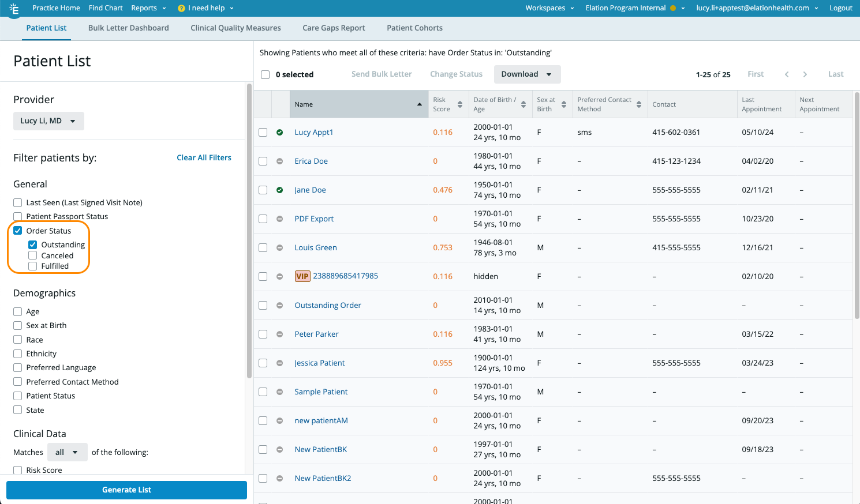Click gray status icon for New PatientBK2
The width and height of the screenshot is (860, 504).
click(x=280, y=478)
